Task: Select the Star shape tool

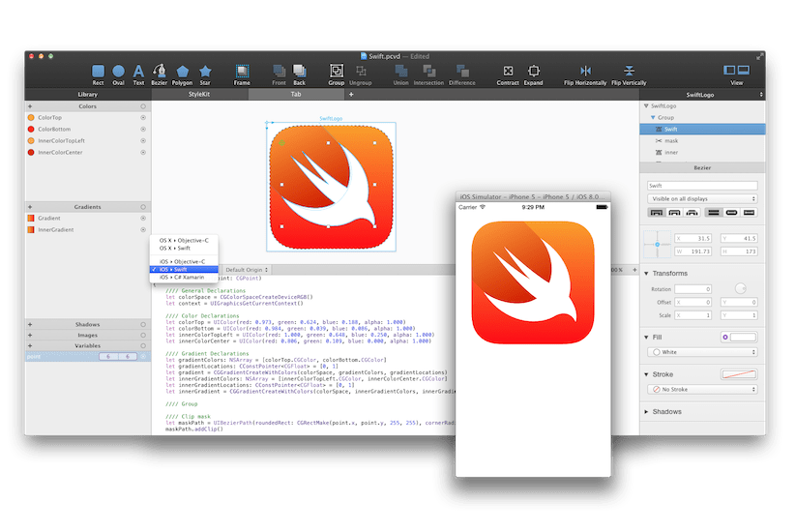Action: (x=205, y=74)
